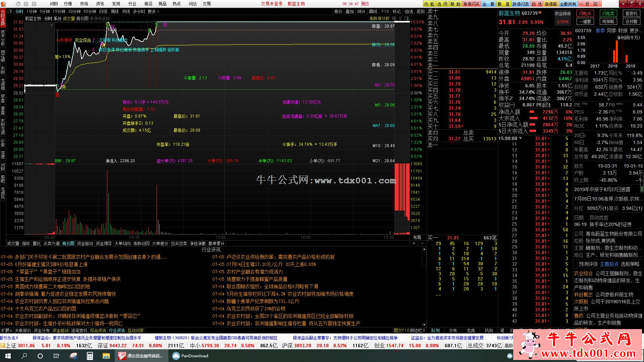This screenshot has width=644, height=362.
Task: Open Windows Start menu
Action: tap(8, 356)
